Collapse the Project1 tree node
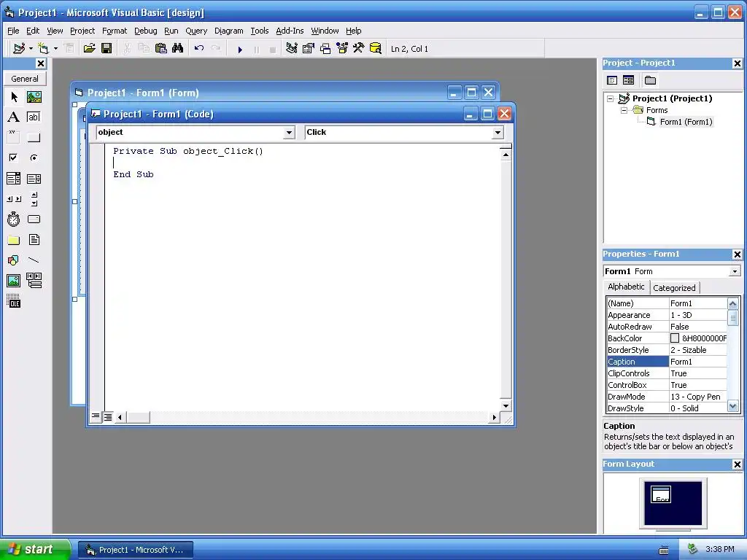 pos(610,98)
